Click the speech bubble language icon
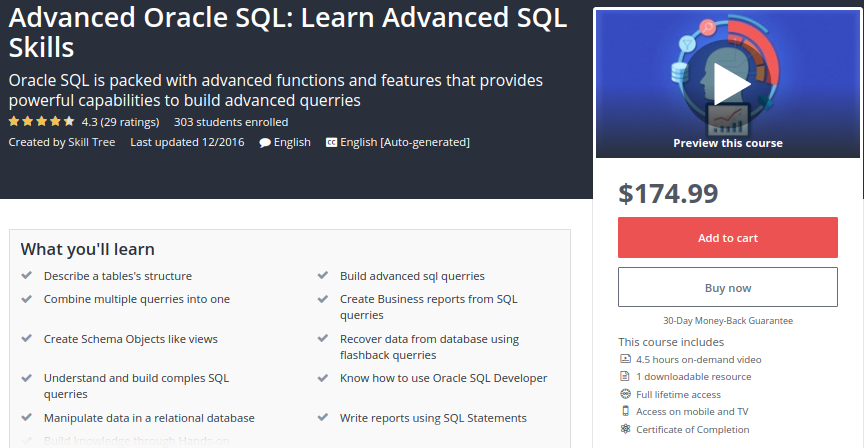The image size is (864, 448). (x=265, y=143)
